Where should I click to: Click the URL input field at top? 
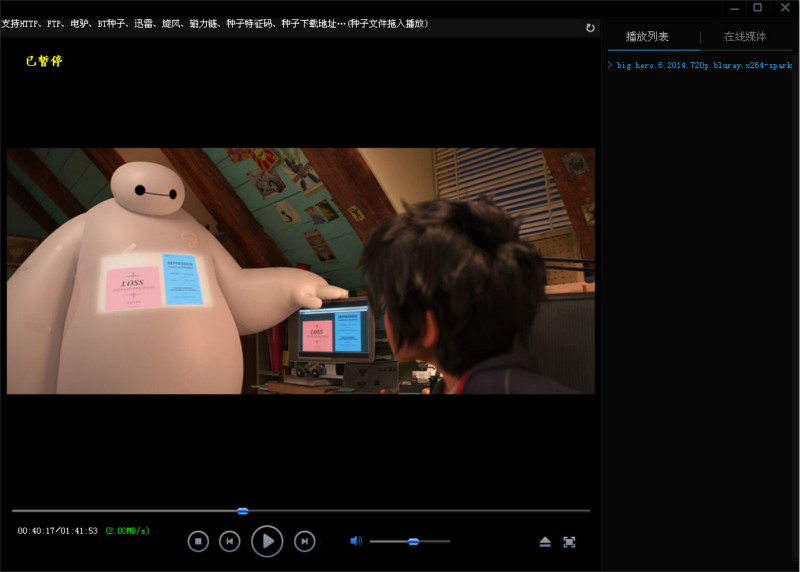pyautogui.click(x=290, y=23)
